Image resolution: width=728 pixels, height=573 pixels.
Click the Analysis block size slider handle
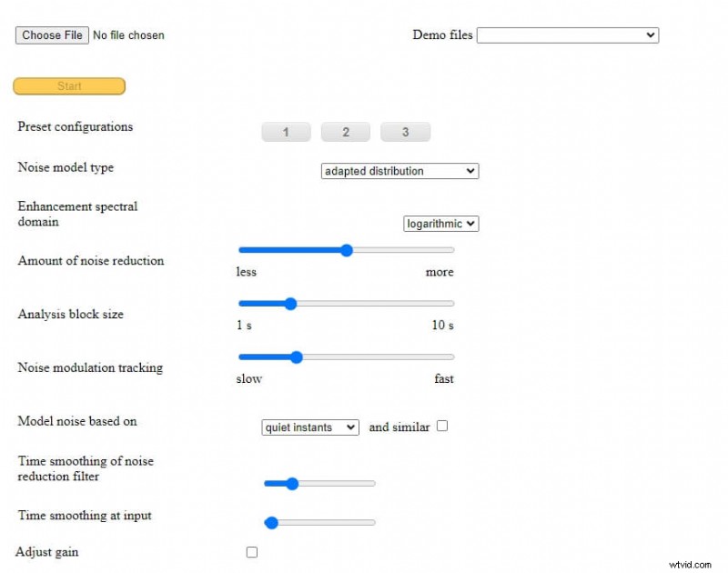(290, 304)
